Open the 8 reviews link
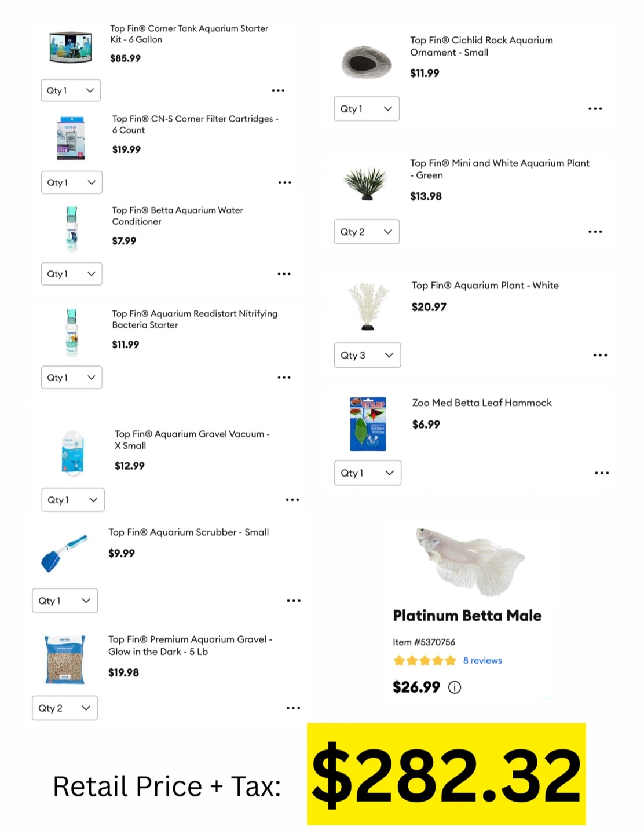Image resolution: width=644 pixels, height=834 pixels. 482,660
